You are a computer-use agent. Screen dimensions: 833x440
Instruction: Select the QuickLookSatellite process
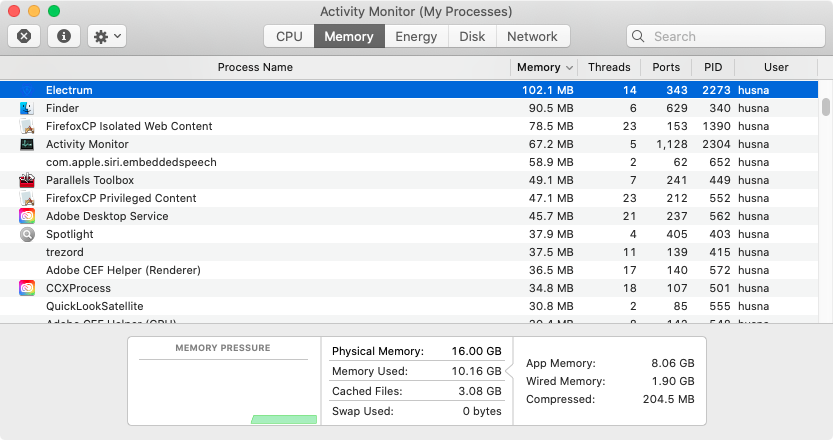pyautogui.click(x=95, y=306)
